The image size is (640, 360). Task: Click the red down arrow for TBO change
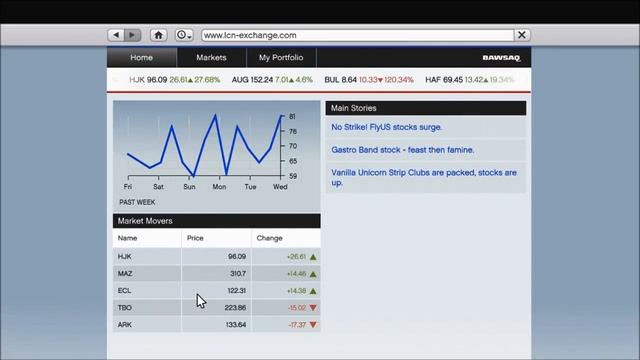(x=313, y=308)
